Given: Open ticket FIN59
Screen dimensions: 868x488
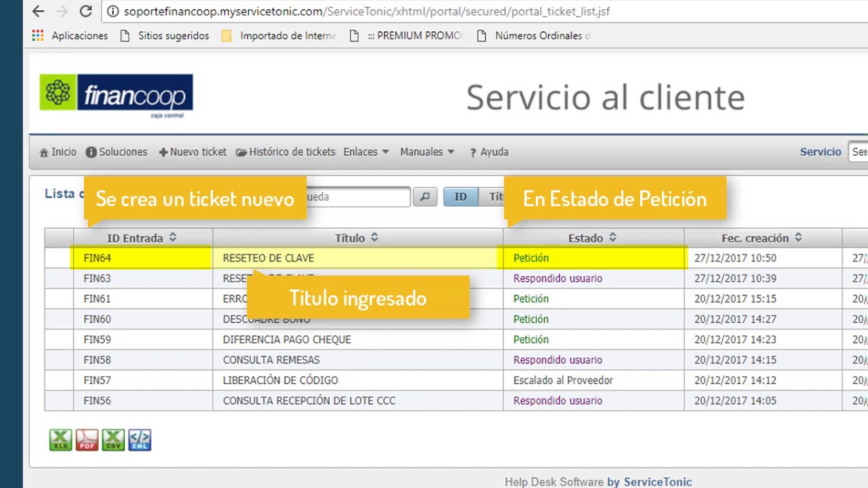Looking at the screenshot, I should pos(97,340).
